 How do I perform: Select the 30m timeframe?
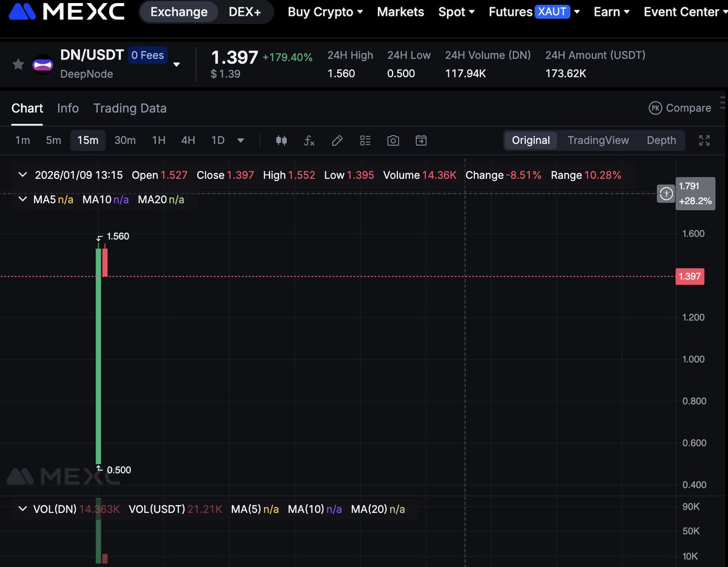125,140
